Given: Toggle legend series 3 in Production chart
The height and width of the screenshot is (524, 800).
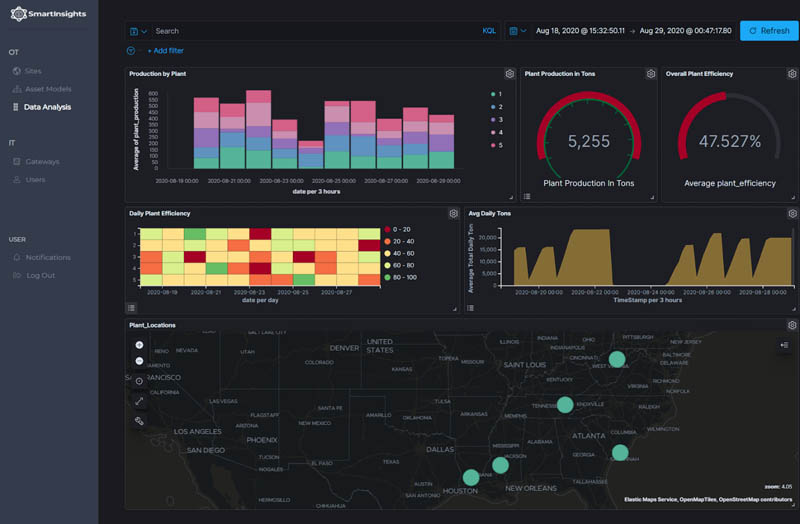Looking at the screenshot, I should pyautogui.click(x=496, y=120).
